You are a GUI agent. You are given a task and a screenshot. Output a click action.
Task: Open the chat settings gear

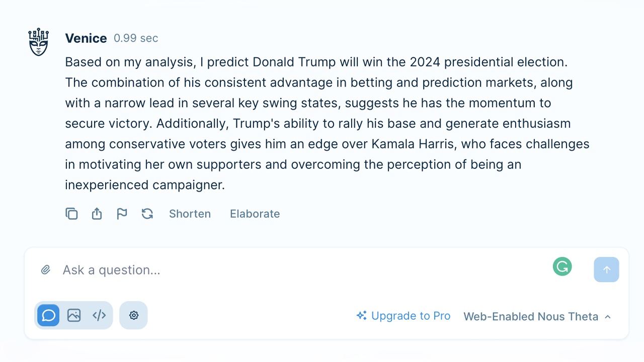pos(133,315)
